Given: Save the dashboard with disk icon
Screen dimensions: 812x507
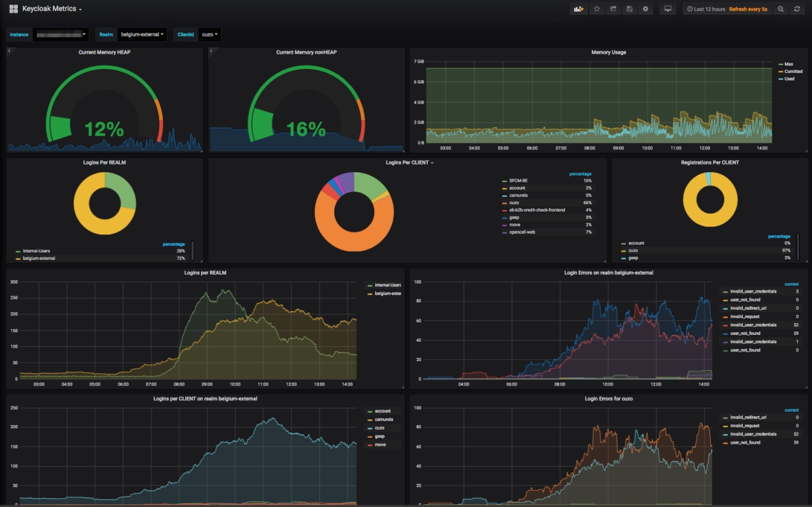Looking at the screenshot, I should (629, 9).
